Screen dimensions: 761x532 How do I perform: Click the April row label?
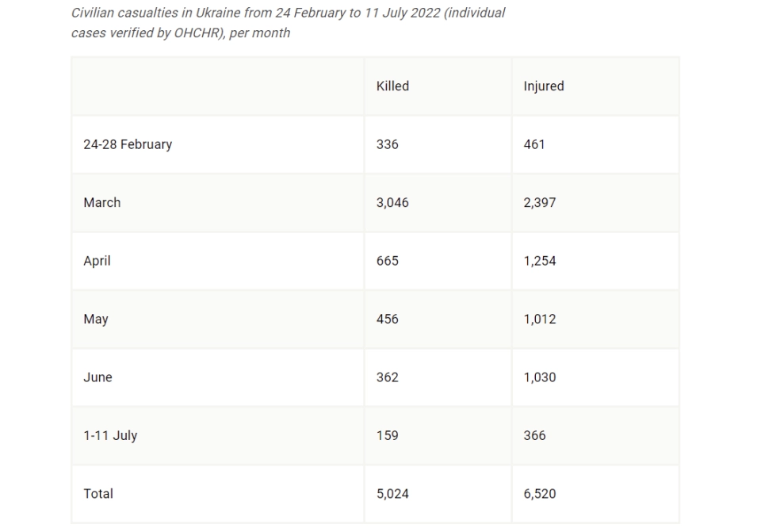pos(97,261)
